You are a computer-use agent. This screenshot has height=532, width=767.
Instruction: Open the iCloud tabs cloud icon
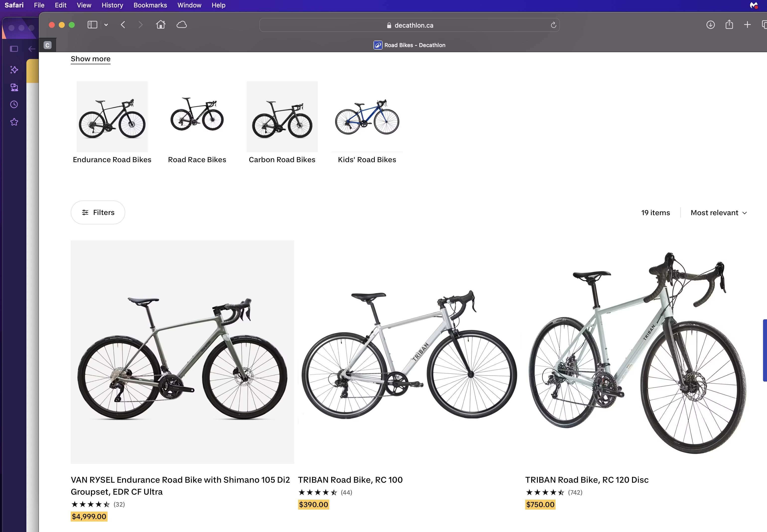pos(182,25)
